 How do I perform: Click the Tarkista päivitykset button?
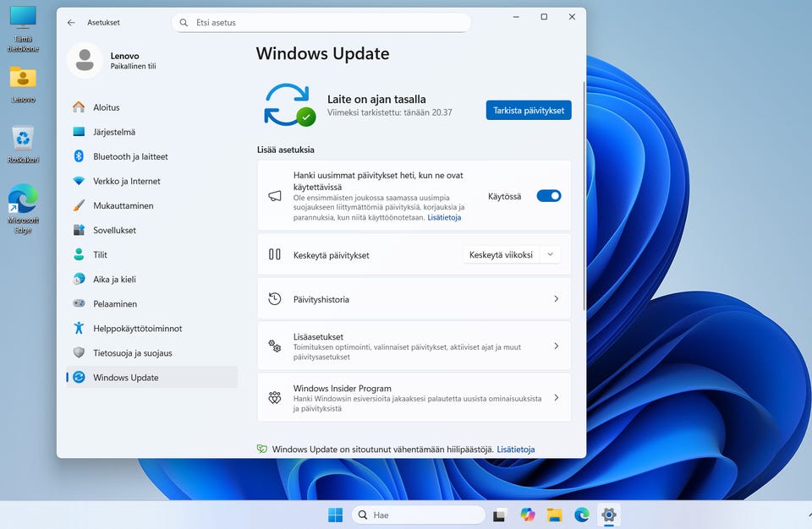(x=529, y=110)
